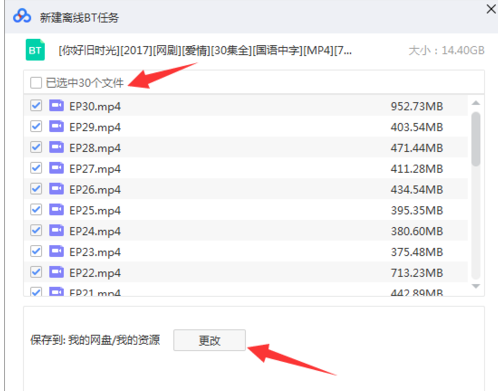This screenshot has width=498, height=391.
Task: Click the file list scroll-down arrow
Action: [476, 286]
